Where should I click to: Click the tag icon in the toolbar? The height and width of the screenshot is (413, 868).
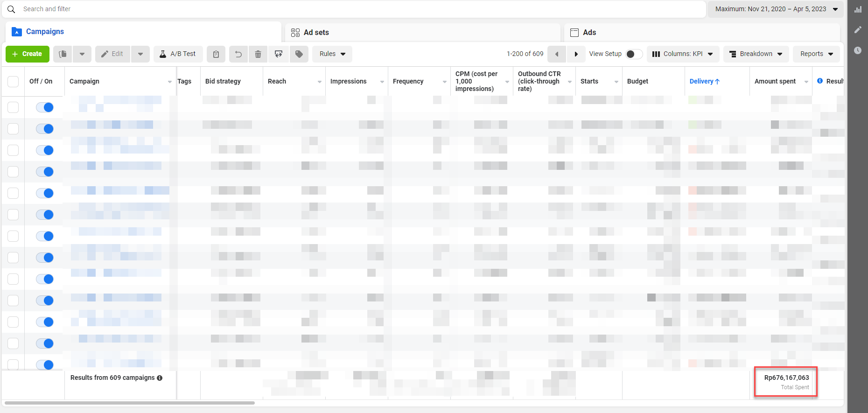299,54
